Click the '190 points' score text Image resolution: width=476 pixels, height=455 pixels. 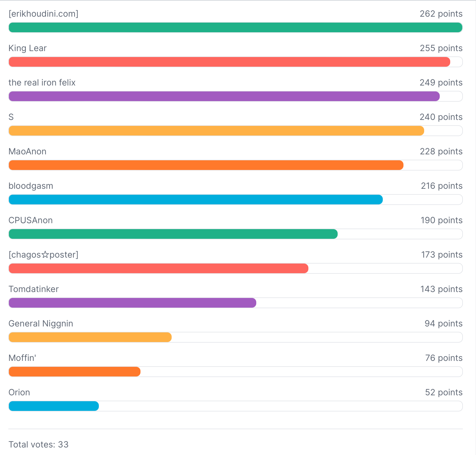(441, 220)
